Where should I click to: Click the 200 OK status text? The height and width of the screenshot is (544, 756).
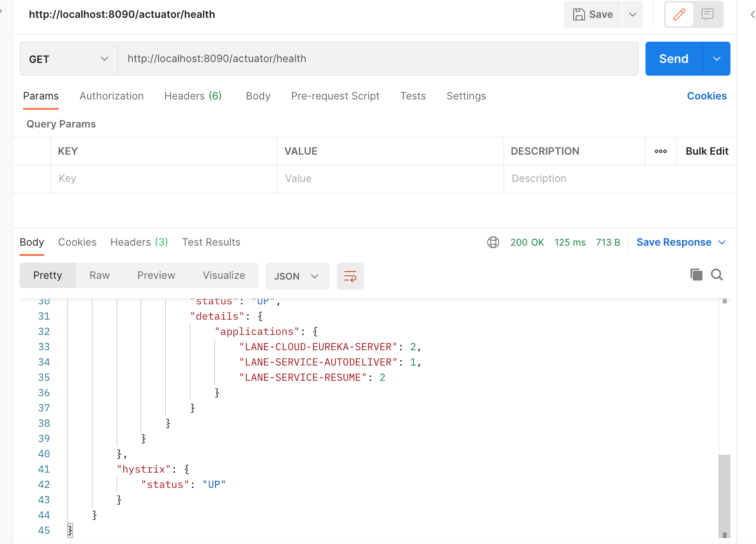tap(527, 242)
